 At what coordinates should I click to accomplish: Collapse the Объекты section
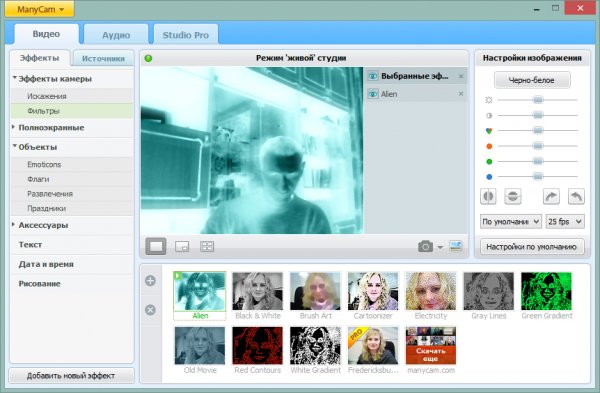pyautogui.click(x=72, y=147)
